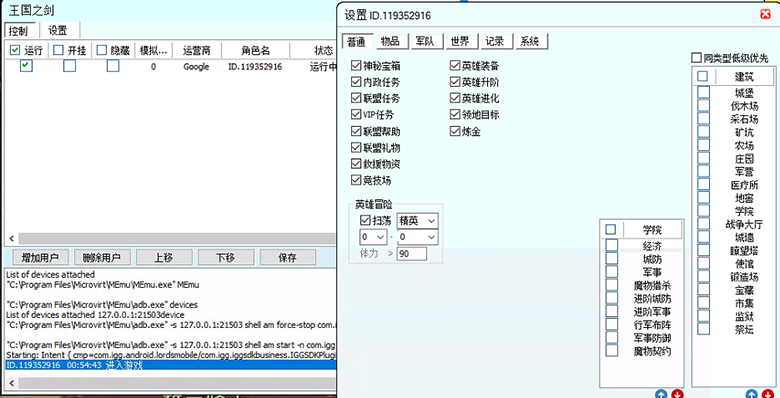
Task: Toggle the 开挂 header checkbox
Action: coord(59,50)
